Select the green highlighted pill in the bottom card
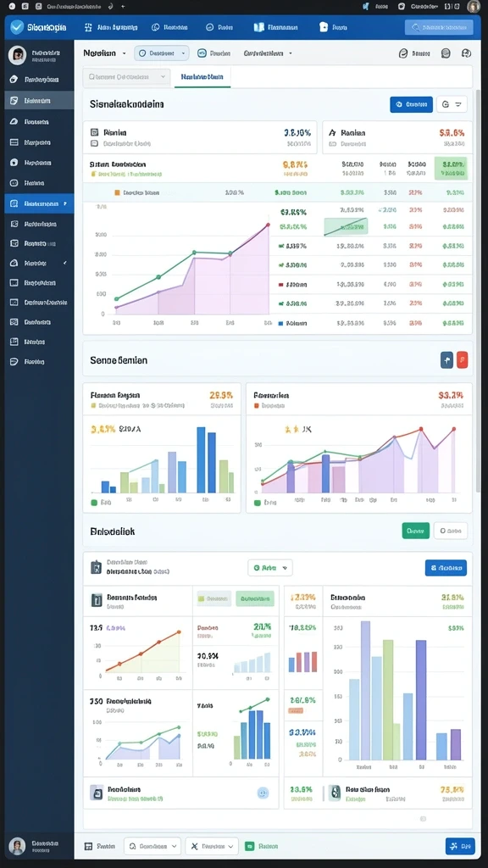The height and width of the screenshot is (868, 488). [254, 598]
